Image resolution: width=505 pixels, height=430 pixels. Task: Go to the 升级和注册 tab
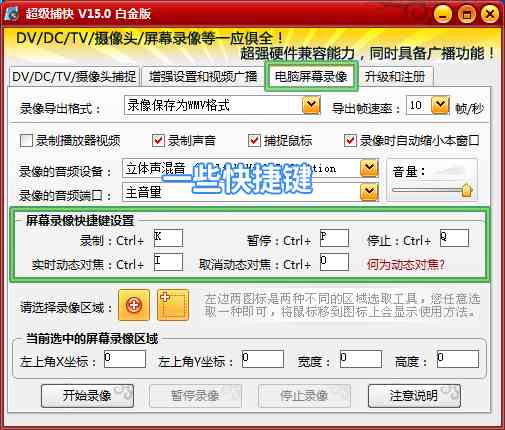pyautogui.click(x=395, y=77)
